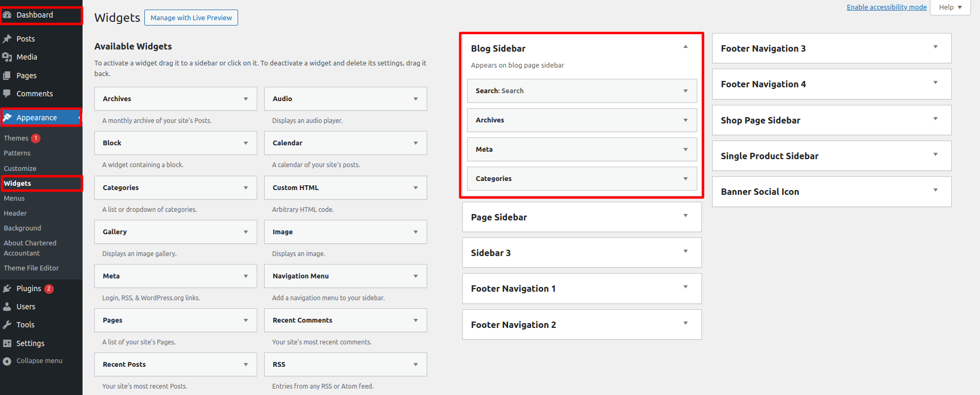Click the Pages icon in sidebar
Viewport: 980px width, 395px height.
click(7, 76)
